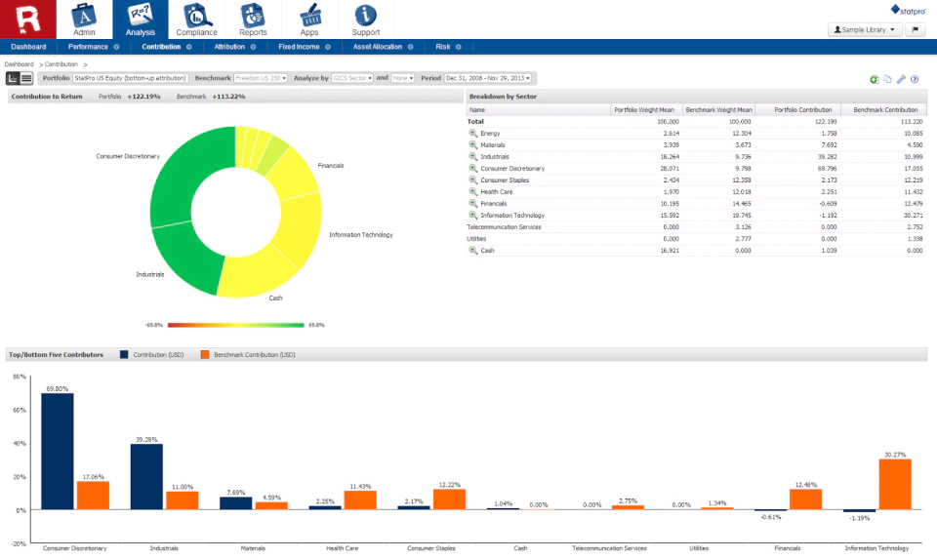The image size is (937, 560).
Task: Open the Apps basket icon
Action: point(309,15)
